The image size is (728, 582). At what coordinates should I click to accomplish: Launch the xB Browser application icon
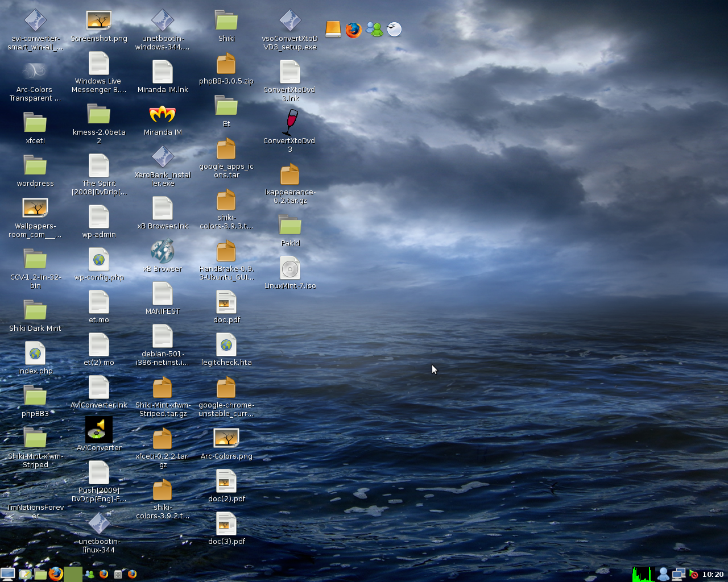tap(163, 251)
